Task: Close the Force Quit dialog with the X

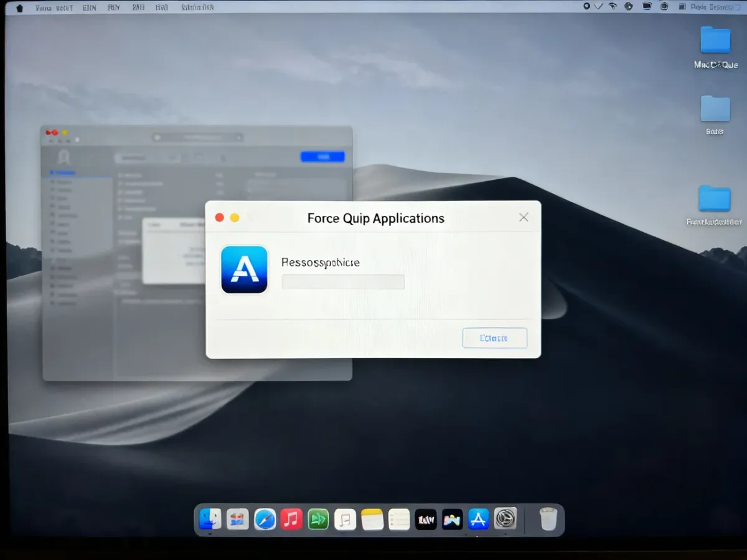Action: 524,217
